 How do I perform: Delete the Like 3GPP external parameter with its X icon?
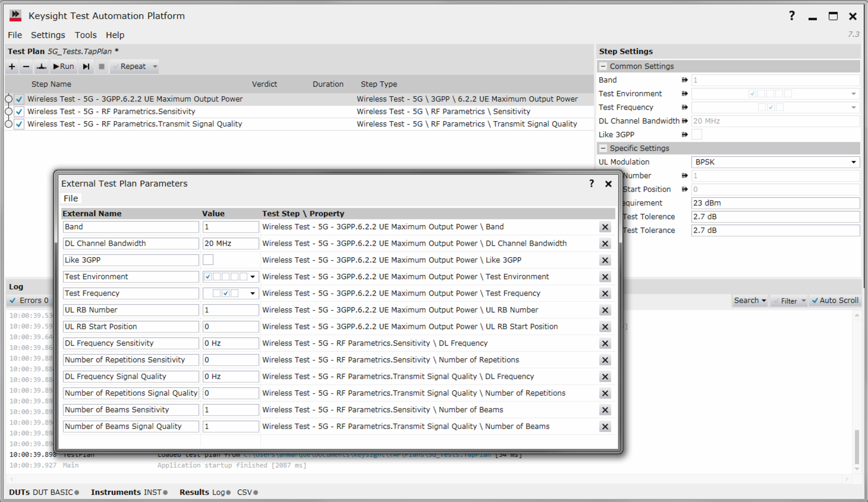point(605,260)
